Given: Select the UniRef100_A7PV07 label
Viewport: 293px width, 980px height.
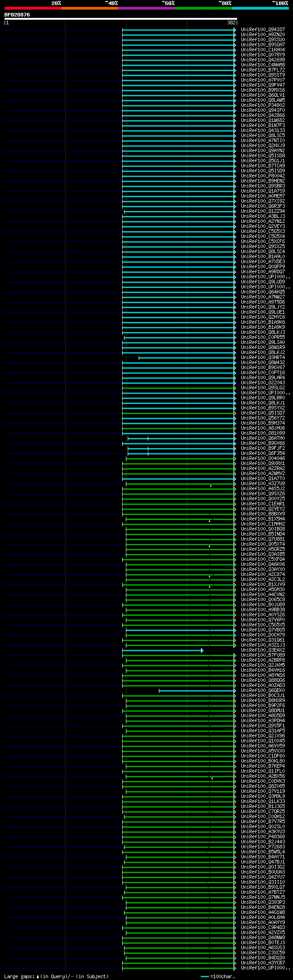Looking at the screenshot, I should point(263,80).
